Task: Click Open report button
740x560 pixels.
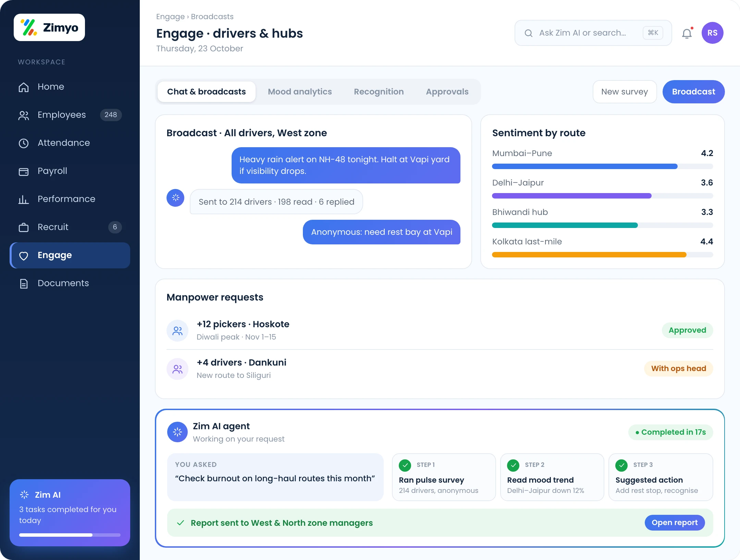Action: pyautogui.click(x=675, y=523)
